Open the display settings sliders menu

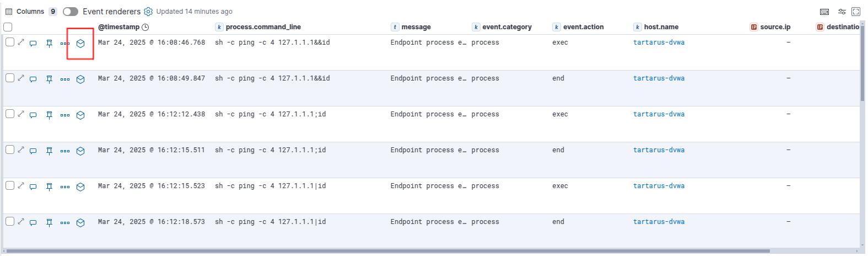(842, 12)
